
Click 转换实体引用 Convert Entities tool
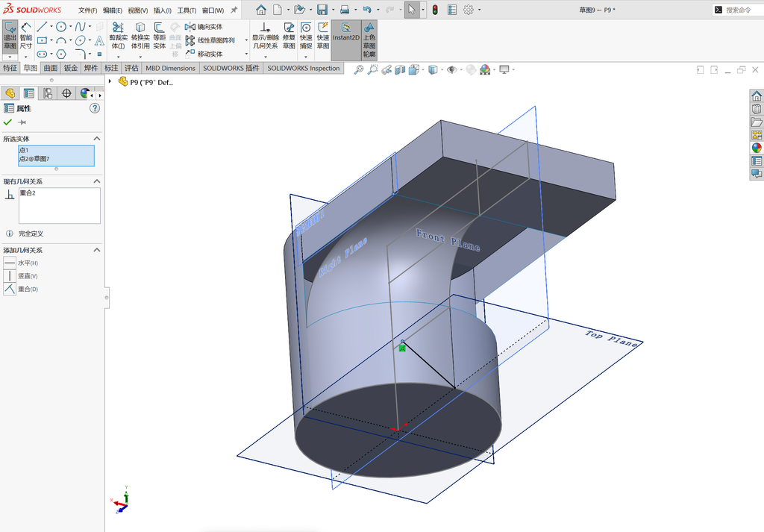tap(140, 36)
